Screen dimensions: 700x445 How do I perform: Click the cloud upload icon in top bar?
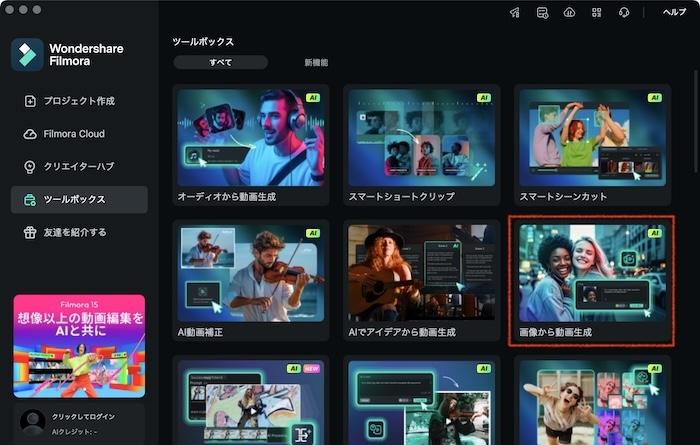click(569, 12)
